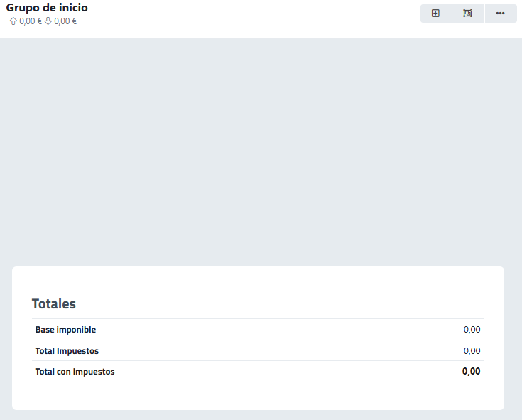Viewport: 522px width, 420px height.
Task: Open the three-dots more options menu
Action: (x=500, y=14)
